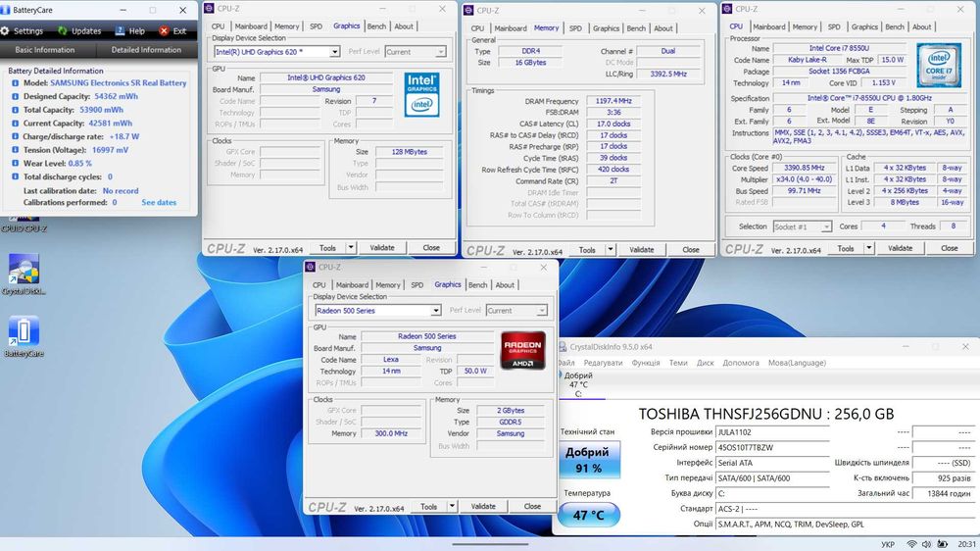The height and width of the screenshot is (551, 980).
Task: Click the info icon beside Total discharge cycles
Action: click(x=15, y=176)
